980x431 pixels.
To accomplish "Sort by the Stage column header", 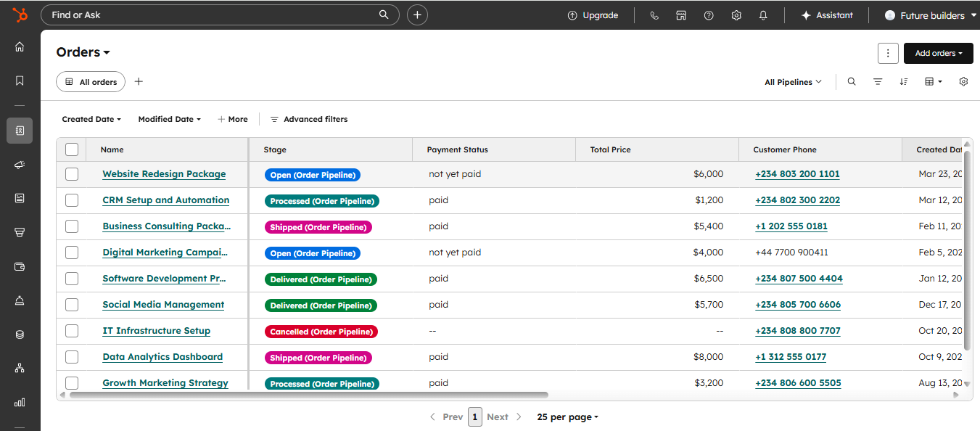I will tap(331, 149).
